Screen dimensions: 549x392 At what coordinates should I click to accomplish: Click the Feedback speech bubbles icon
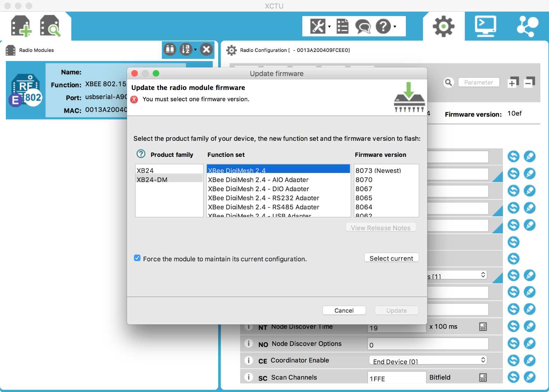point(363,26)
